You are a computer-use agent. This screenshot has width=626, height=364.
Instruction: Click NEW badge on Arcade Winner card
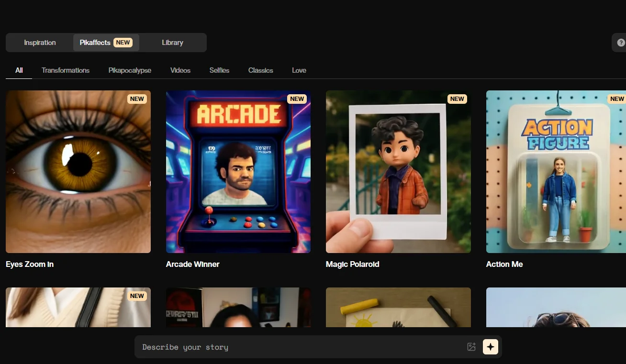point(297,99)
